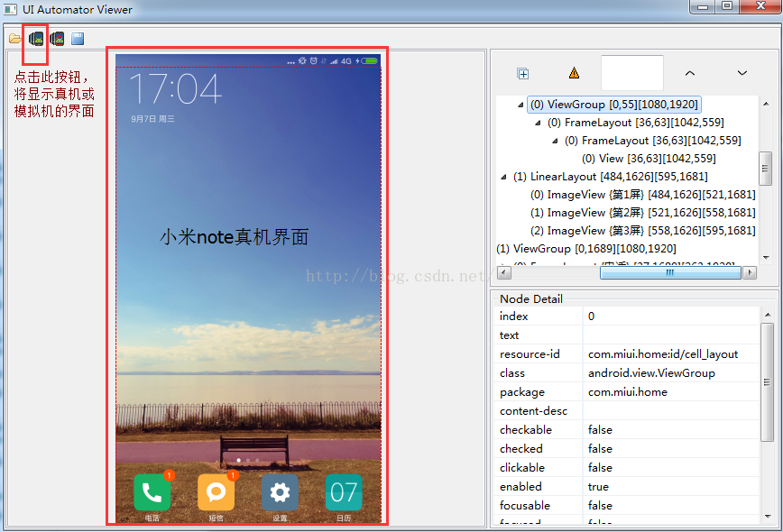The image size is (783, 532).
Task: Click the index value 0
Action: 591,316
